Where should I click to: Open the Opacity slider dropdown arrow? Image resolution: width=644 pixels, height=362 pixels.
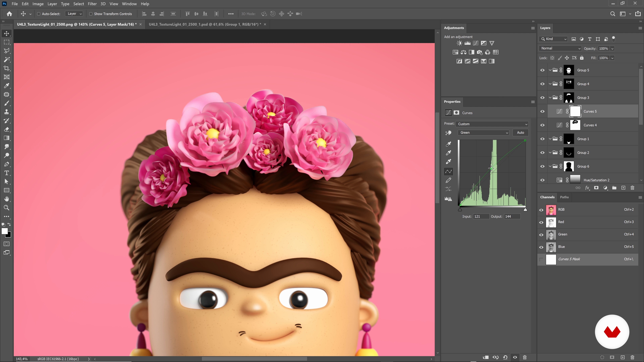coord(612,48)
